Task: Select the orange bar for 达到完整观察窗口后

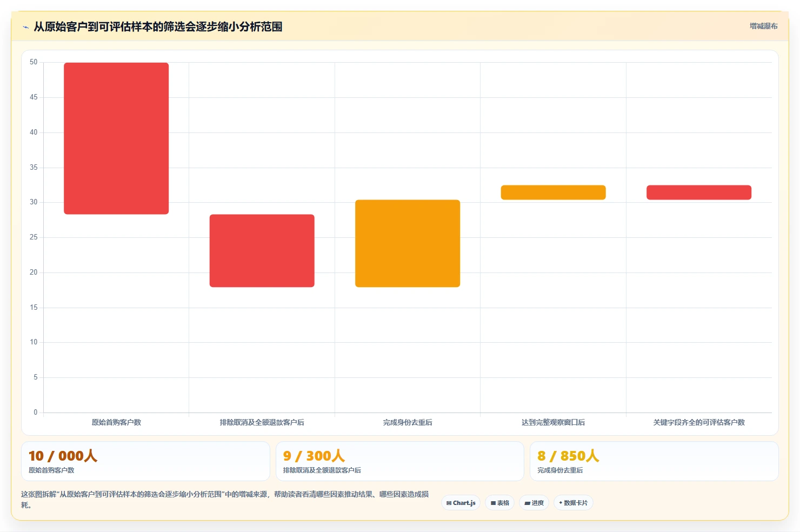Action: pos(553,192)
